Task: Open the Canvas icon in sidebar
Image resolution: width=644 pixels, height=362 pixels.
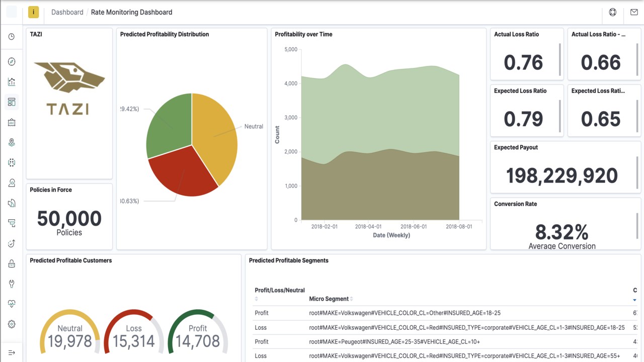Action: coord(12,122)
